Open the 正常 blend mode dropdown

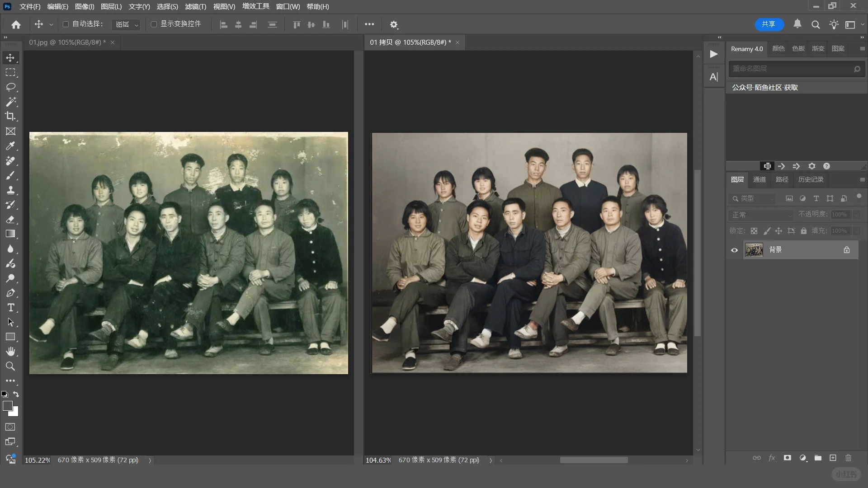(x=761, y=215)
